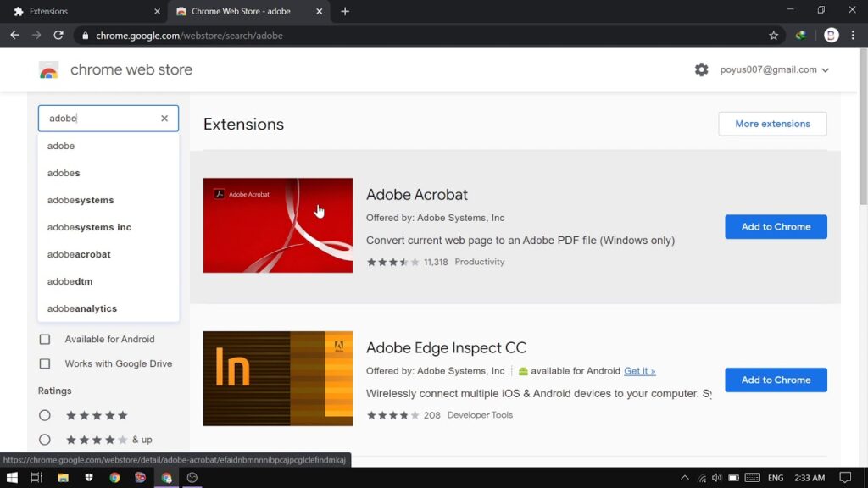
Task: Click the More extensions button
Action: (772, 124)
